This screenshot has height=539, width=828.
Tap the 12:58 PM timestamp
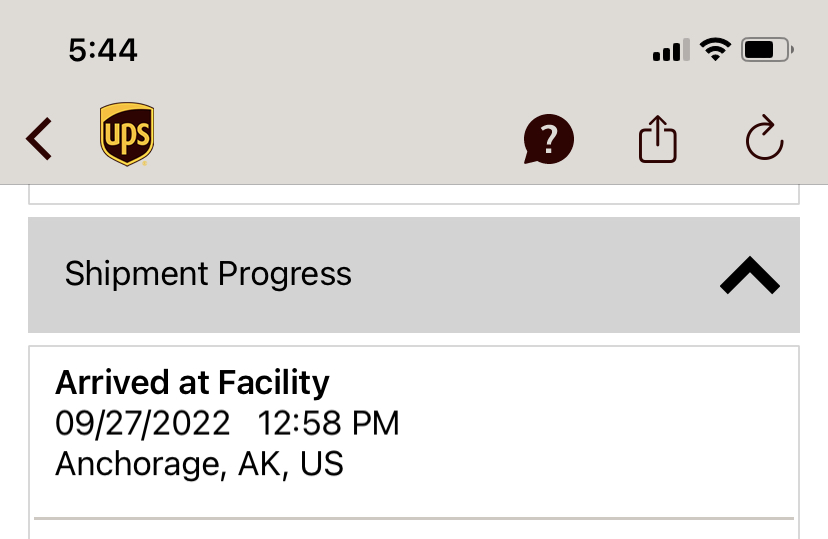pyautogui.click(x=329, y=423)
